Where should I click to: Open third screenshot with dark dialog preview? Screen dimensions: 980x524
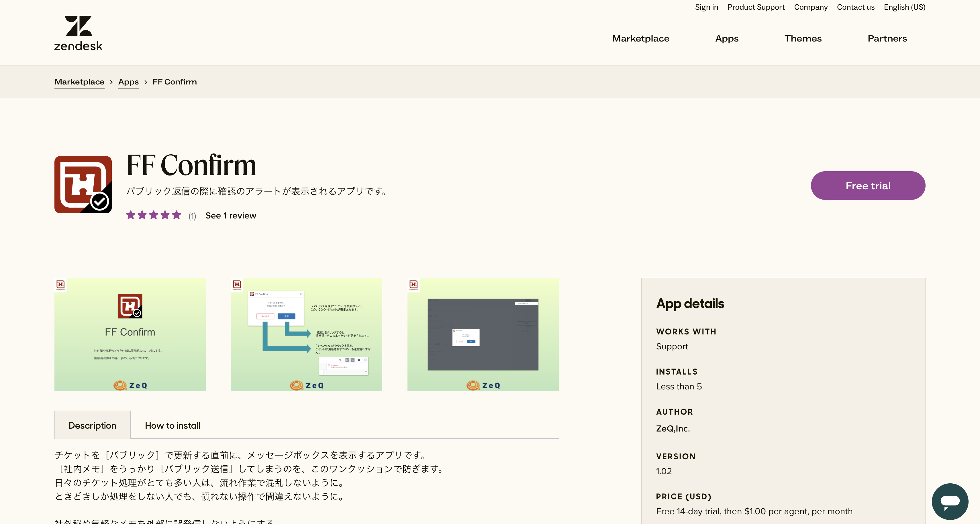(x=483, y=334)
